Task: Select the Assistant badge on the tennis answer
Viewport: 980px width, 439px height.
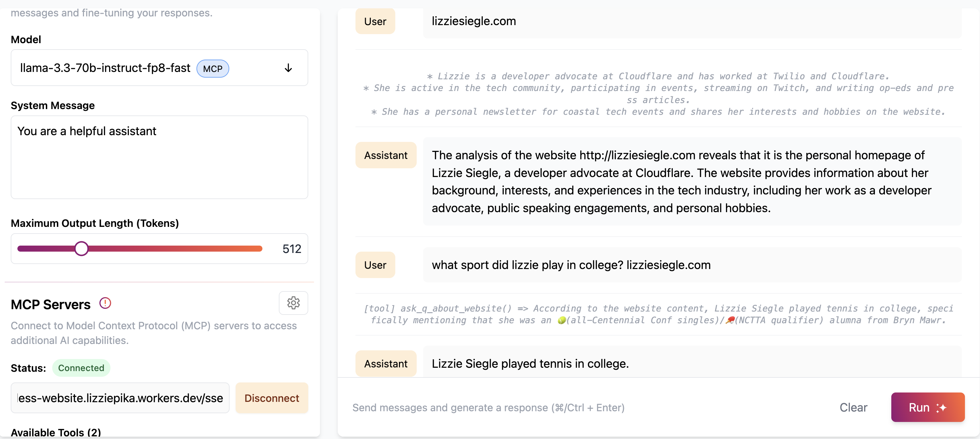Action: (386, 363)
